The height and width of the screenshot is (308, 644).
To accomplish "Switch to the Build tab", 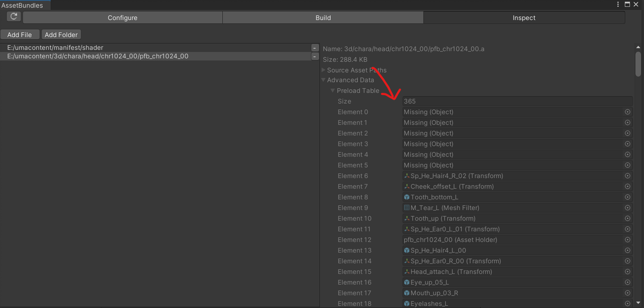I will pyautogui.click(x=323, y=18).
